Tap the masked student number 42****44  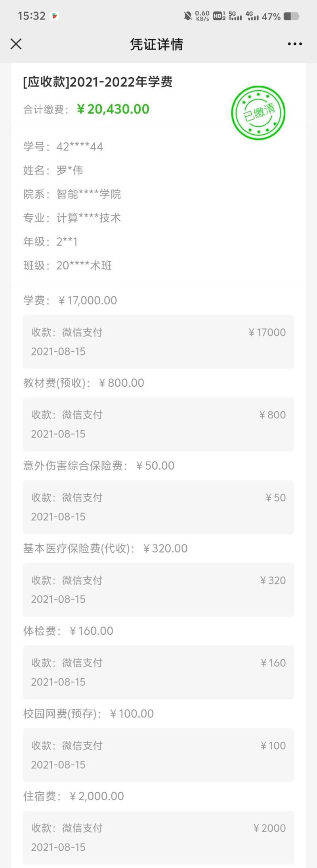click(80, 147)
